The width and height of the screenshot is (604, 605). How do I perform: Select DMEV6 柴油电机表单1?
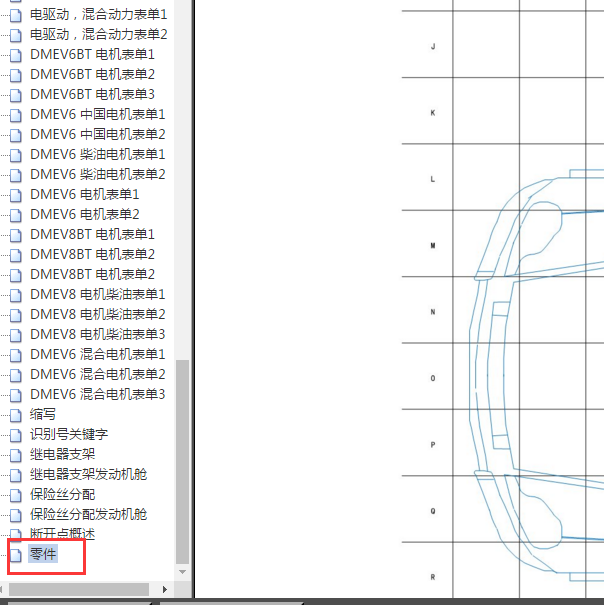(97, 154)
